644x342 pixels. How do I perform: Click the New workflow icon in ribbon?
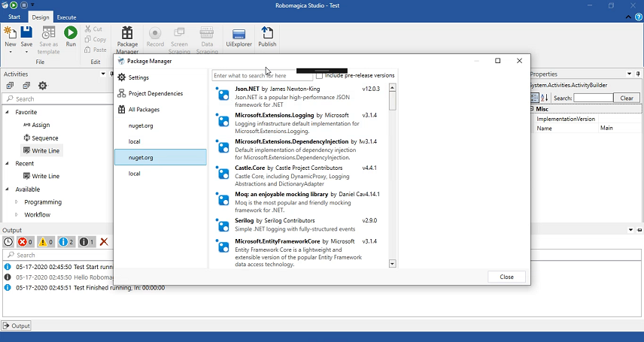click(x=11, y=33)
